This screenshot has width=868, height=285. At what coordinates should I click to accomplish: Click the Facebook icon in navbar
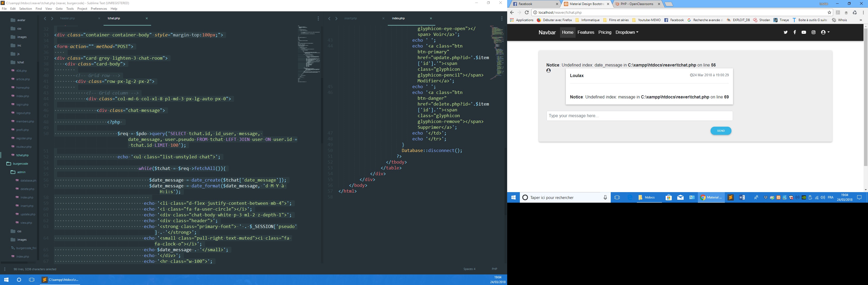(x=795, y=32)
